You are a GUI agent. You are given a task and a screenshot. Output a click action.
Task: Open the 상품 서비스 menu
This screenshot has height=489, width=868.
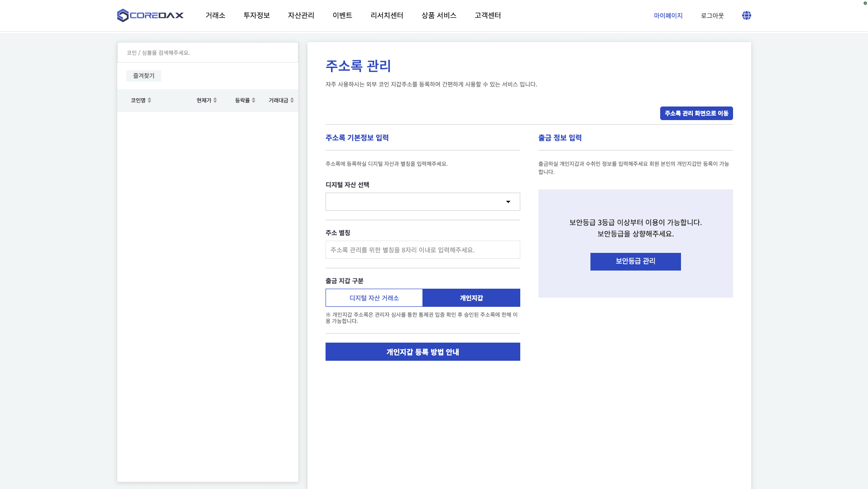(439, 15)
